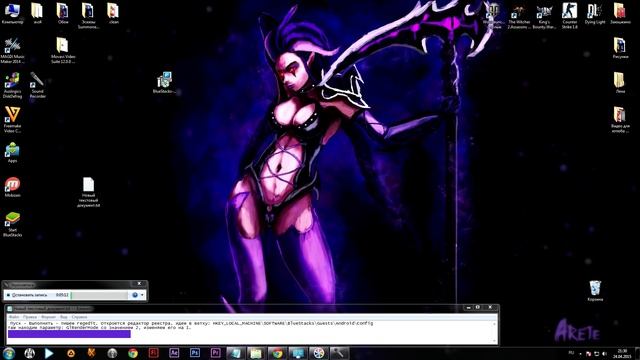
Task: Launch King's Bounty shortcut
Action: (x=544, y=16)
